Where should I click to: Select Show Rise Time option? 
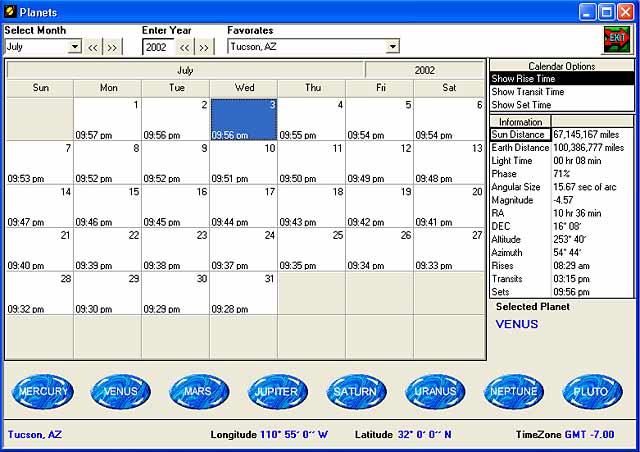tap(561, 79)
